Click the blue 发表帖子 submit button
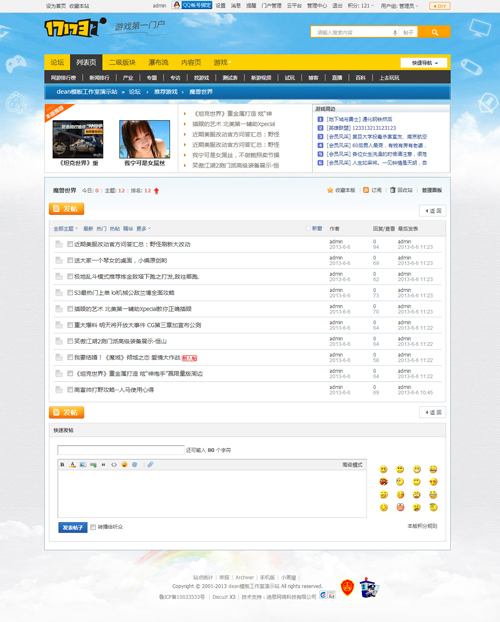 [73, 528]
